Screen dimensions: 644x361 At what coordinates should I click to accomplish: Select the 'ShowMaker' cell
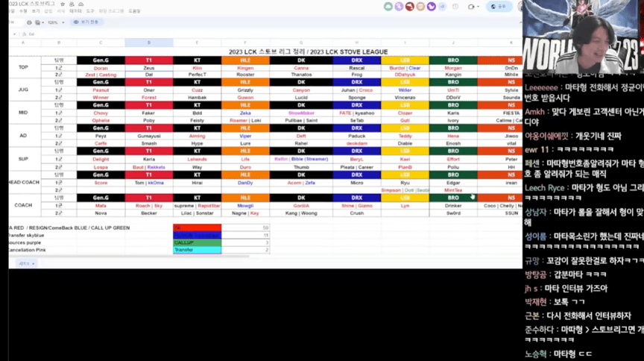click(301, 113)
